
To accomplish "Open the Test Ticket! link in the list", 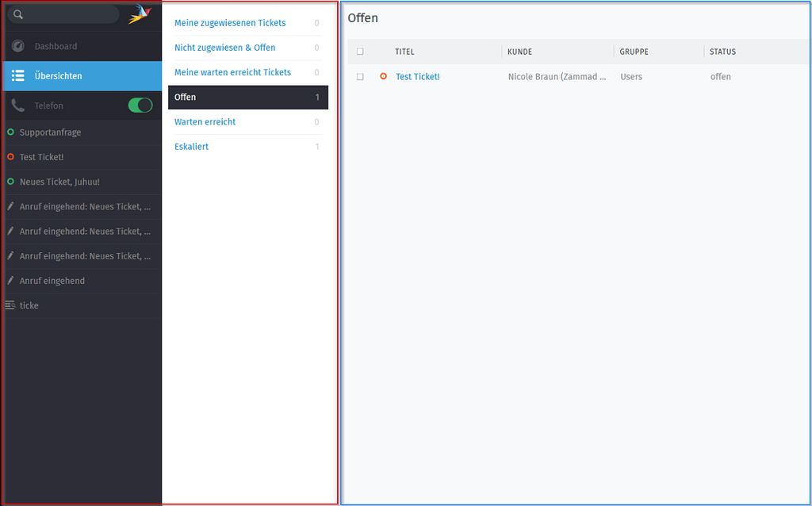I will pyautogui.click(x=418, y=77).
